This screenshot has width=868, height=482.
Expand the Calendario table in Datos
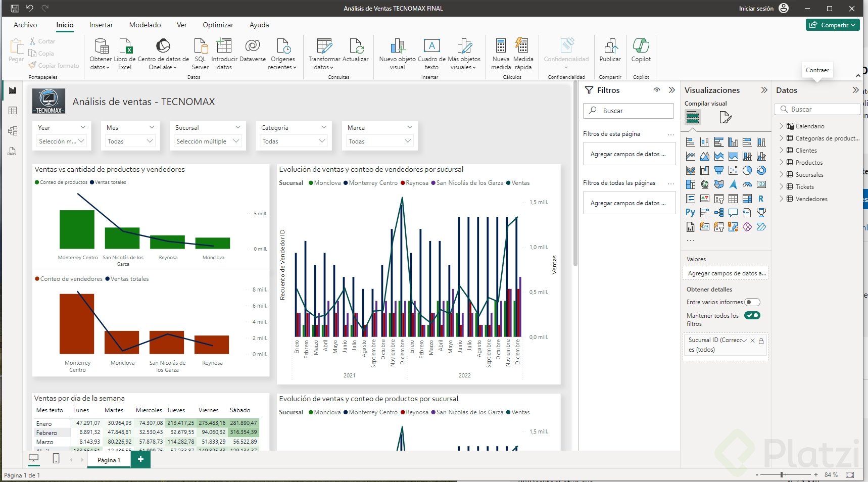[x=781, y=126]
